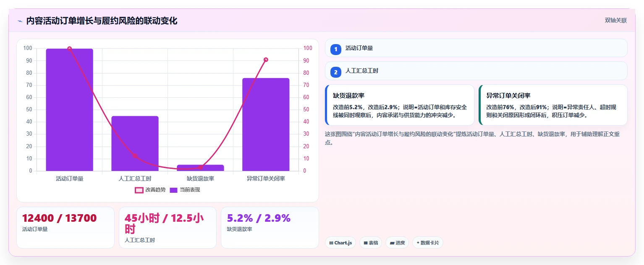Click the 进度 tag
This screenshot has height=265, width=644.
pyautogui.click(x=397, y=243)
